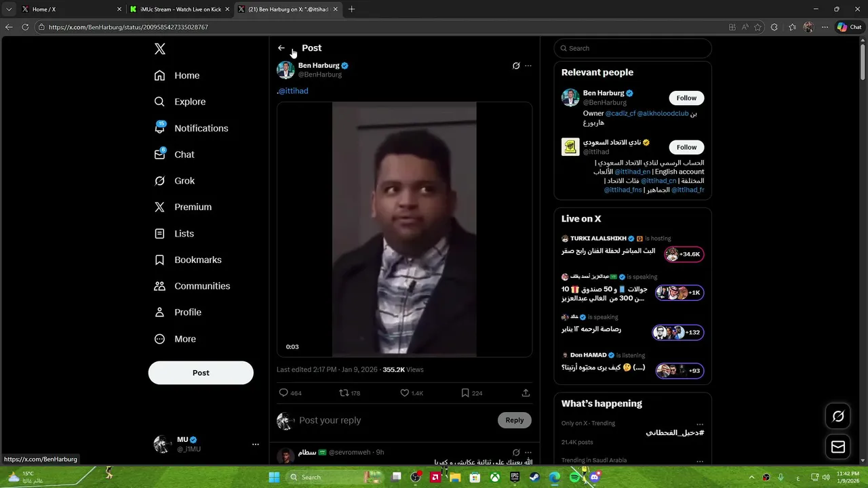
Task: Open Communities from the sidebar
Action: pos(192,286)
